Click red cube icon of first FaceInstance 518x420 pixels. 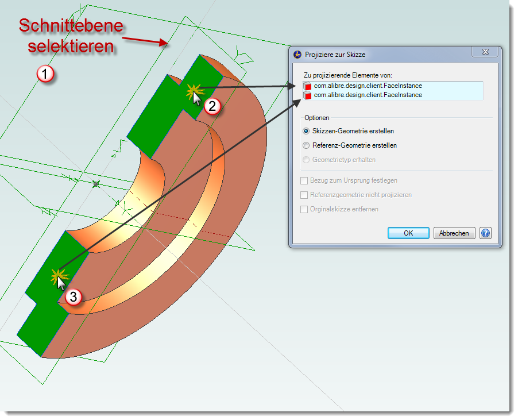click(x=308, y=86)
